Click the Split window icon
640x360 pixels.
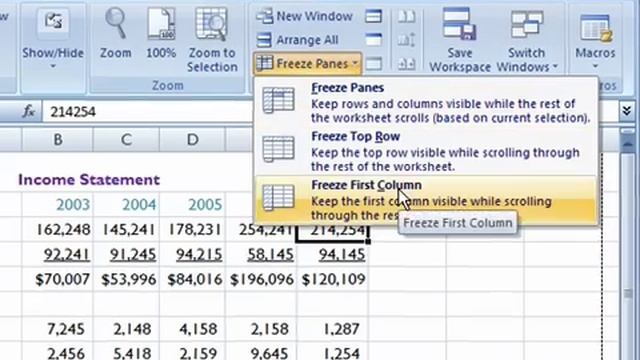(x=373, y=16)
